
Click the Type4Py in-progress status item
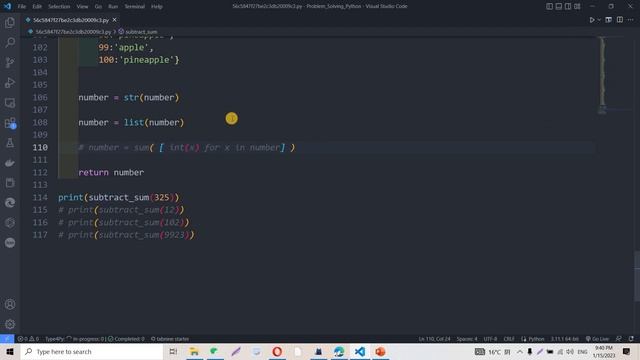75,339
